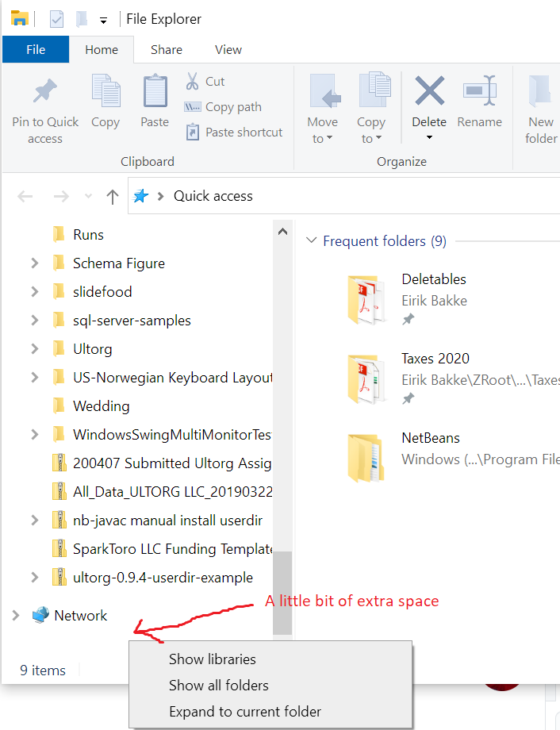Click navigation pane scroll up arrow
Screen dimensions: 560x730
point(282,232)
